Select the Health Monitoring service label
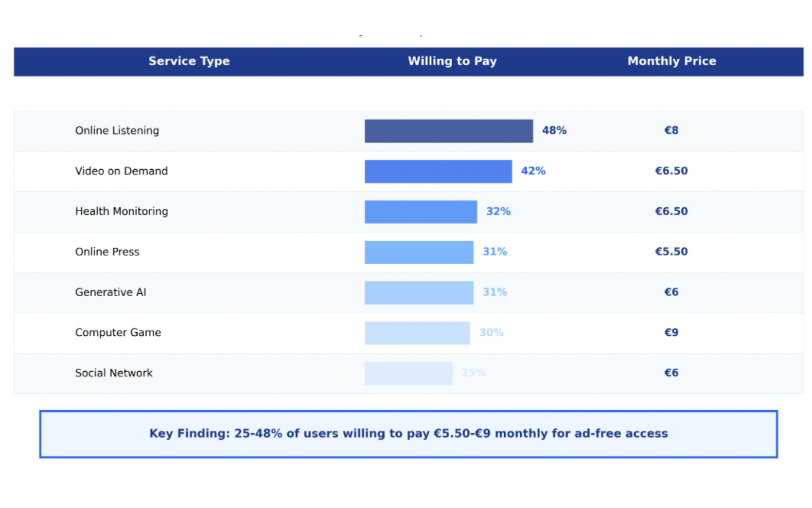812x508 pixels. point(121,211)
